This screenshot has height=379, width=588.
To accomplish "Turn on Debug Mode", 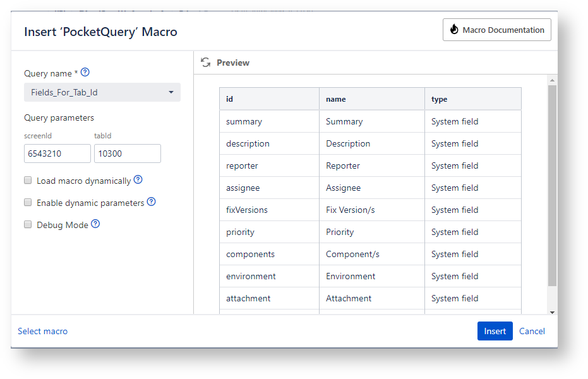I will point(28,224).
